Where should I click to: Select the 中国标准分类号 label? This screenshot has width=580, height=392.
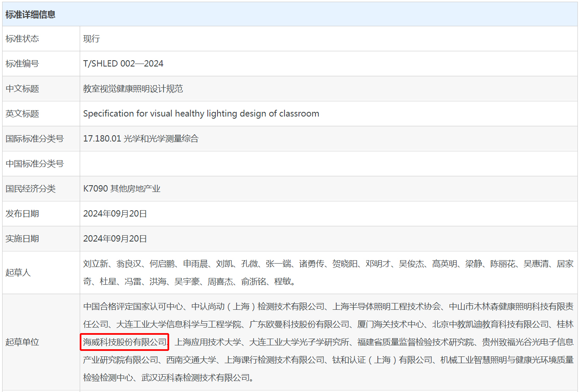point(35,164)
